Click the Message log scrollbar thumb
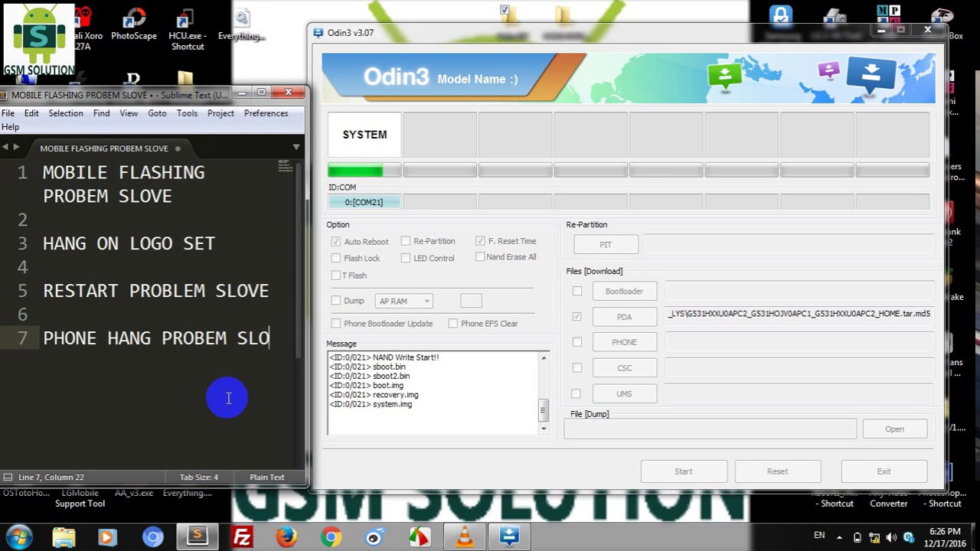Screen dimensions: 980x551 544,409
